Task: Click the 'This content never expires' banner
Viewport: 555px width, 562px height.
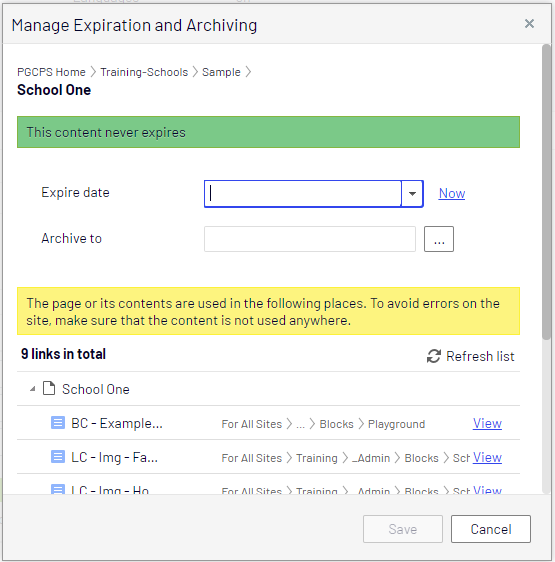Action: click(268, 132)
